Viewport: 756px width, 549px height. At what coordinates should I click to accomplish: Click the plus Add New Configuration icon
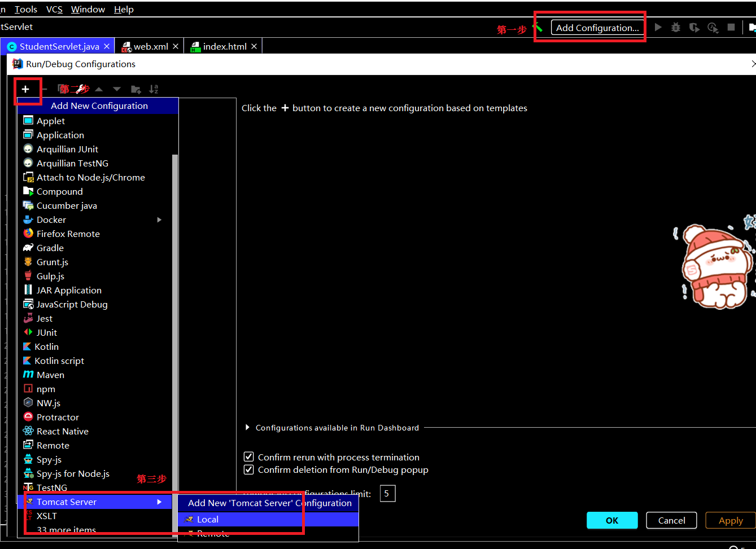pyautogui.click(x=25, y=89)
